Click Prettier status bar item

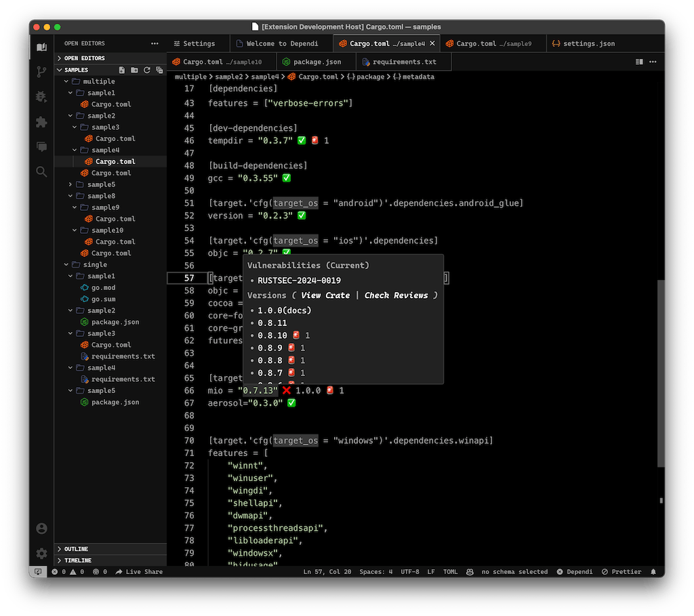point(621,572)
